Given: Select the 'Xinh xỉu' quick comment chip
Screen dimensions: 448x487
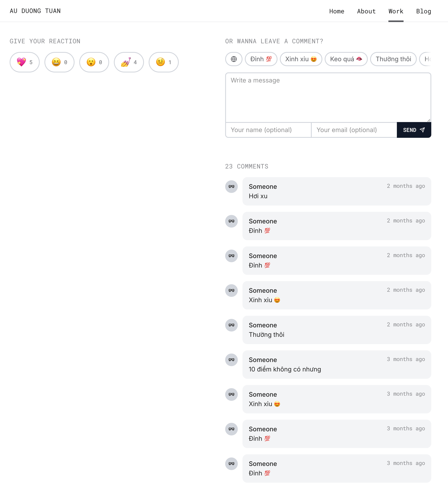Looking at the screenshot, I should 301,59.
